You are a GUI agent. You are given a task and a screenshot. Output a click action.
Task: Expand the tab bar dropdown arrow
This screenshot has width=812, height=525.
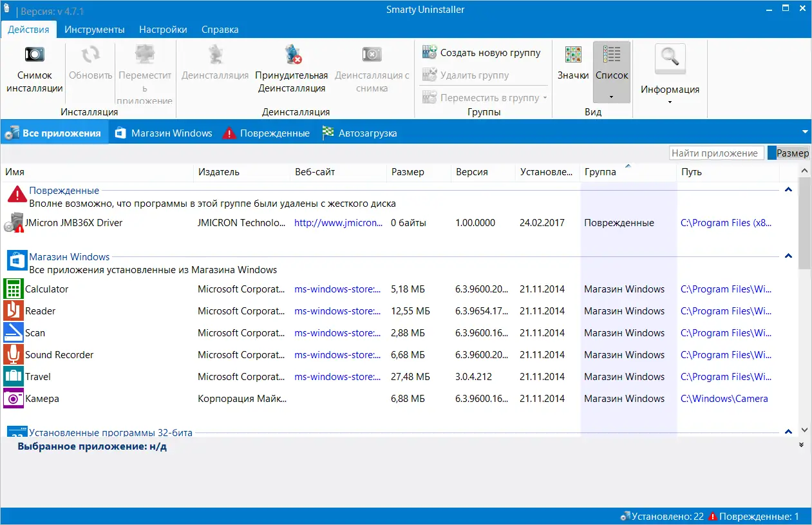pos(804,132)
